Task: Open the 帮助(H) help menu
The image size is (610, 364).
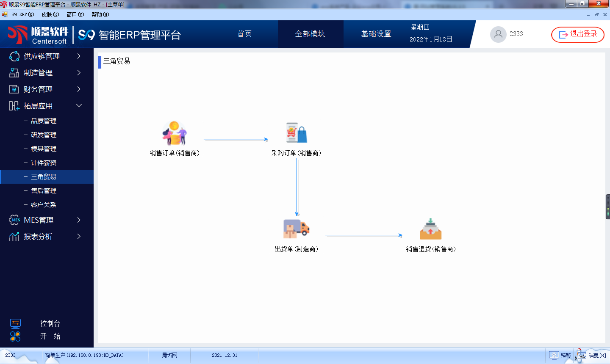Action: (x=100, y=14)
